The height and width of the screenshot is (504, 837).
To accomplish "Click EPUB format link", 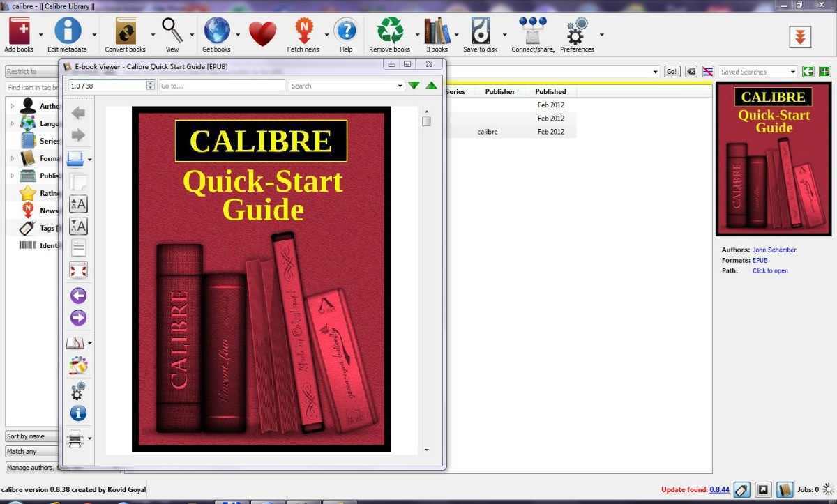I will click(x=760, y=260).
